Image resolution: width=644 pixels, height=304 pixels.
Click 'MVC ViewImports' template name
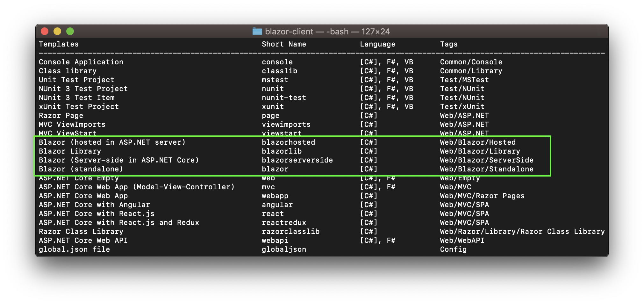72,125
